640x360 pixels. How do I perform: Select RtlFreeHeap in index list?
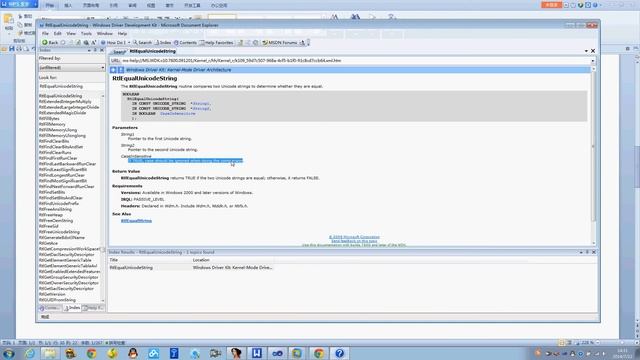click(51, 215)
